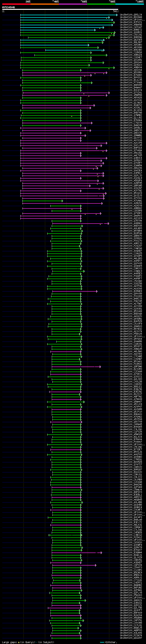The height and width of the screenshot is (644, 146).
Task: Click the UniRef100_P23474 label
Action: point(131,635)
